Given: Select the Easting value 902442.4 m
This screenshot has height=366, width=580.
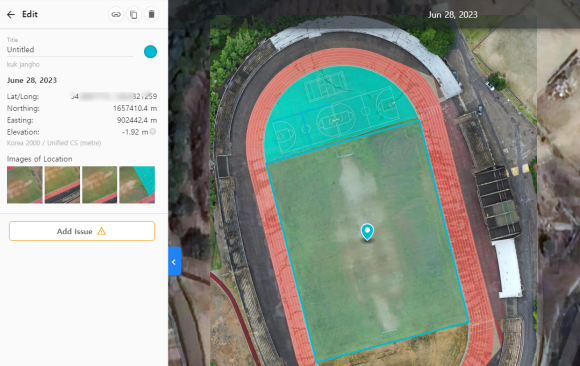Looking at the screenshot, I should tap(137, 120).
